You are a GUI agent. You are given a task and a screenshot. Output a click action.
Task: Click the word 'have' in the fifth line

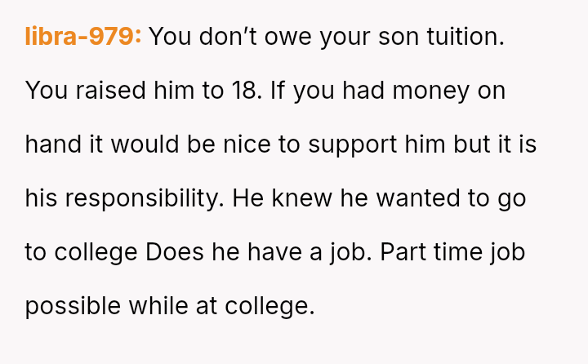[274, 252]
